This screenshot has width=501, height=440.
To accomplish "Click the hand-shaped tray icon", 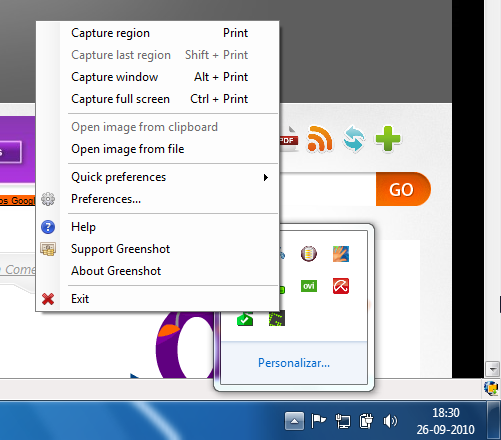I will tap(341, 254).
